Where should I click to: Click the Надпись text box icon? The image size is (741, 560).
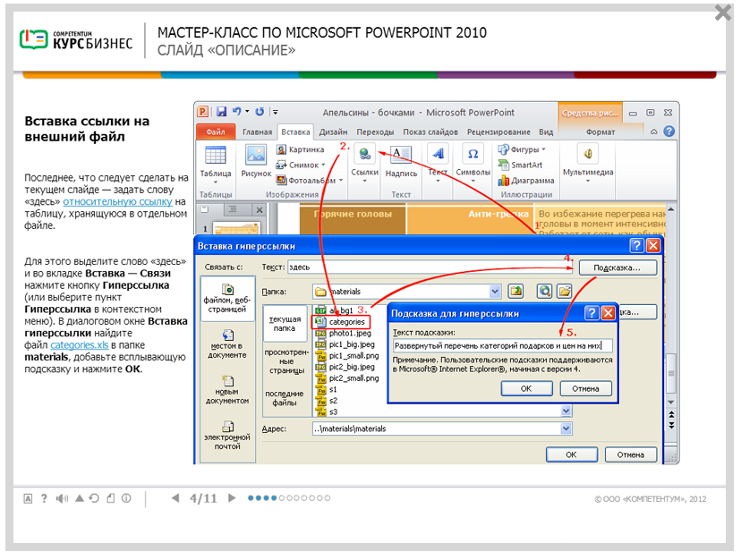tap(401, 154)
